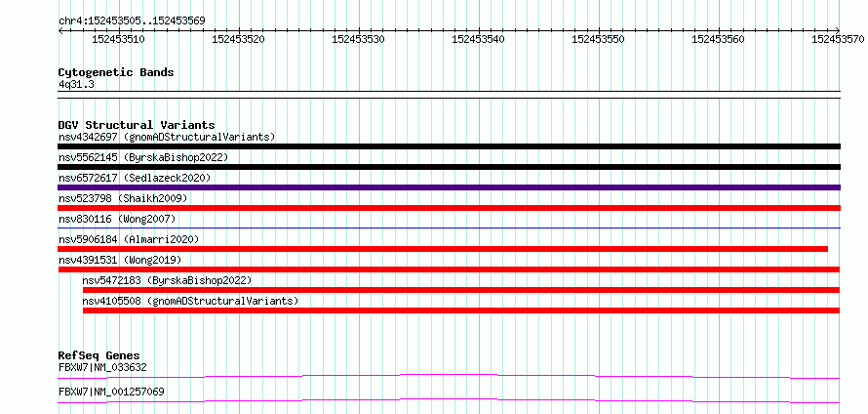Click the magenta transcript line for NM_001257069
Screen dimensions: 868x414
pos(449,400)
